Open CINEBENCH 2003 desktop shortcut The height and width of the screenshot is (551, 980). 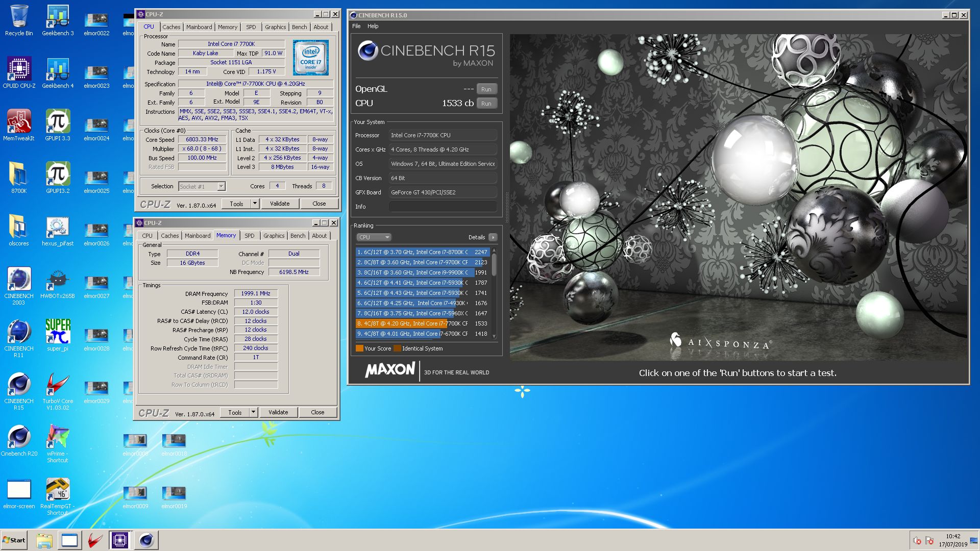[19, 286]
